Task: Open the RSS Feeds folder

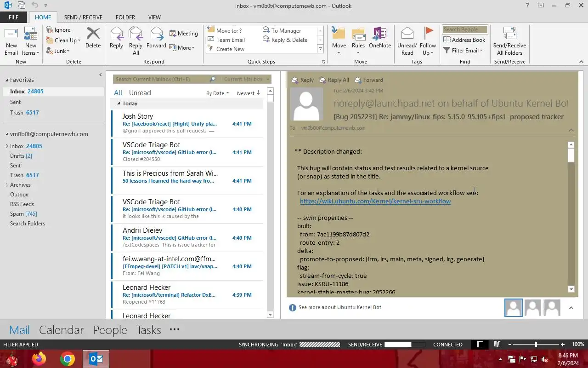Action: [x=22, y=204]
